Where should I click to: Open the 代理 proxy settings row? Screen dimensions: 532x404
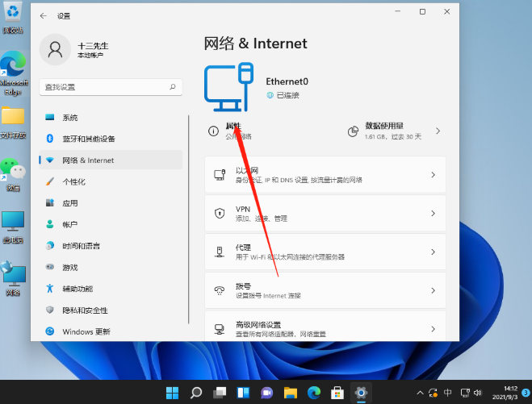325,252
